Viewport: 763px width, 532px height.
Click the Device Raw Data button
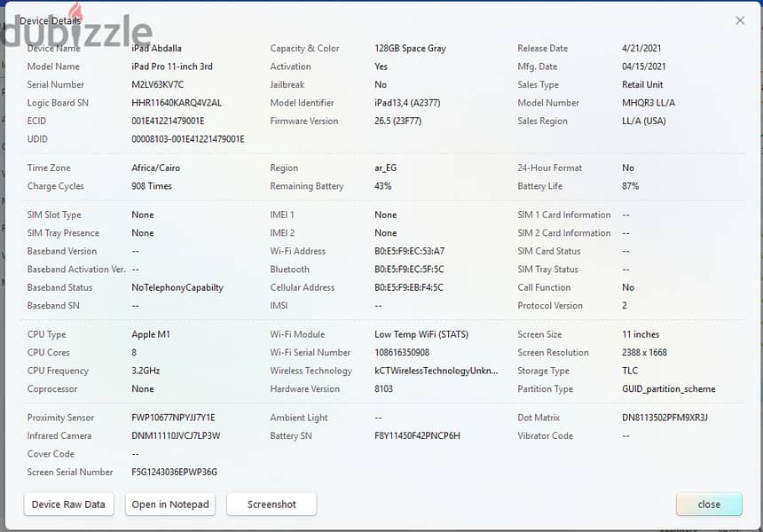68,505
